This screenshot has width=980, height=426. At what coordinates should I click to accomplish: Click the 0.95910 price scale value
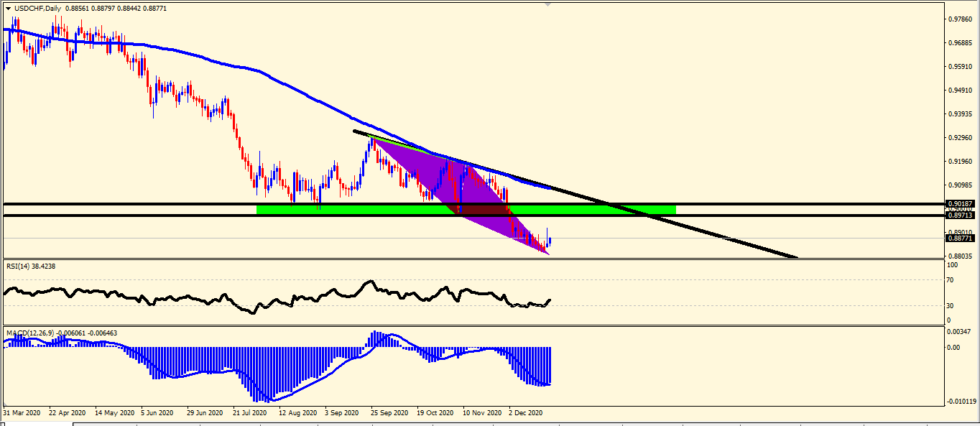pos(960,67)
